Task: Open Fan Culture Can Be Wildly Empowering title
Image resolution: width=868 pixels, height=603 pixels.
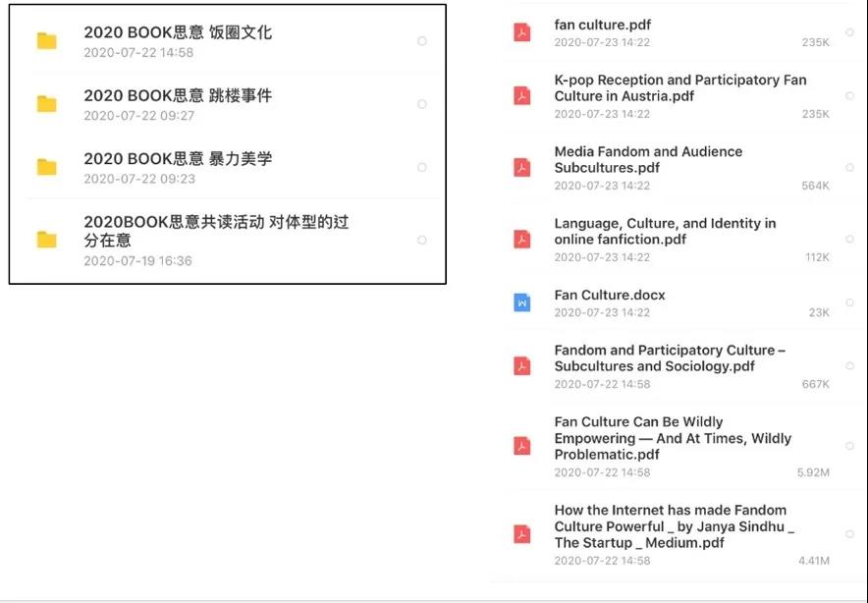Action: click(672, 438)
